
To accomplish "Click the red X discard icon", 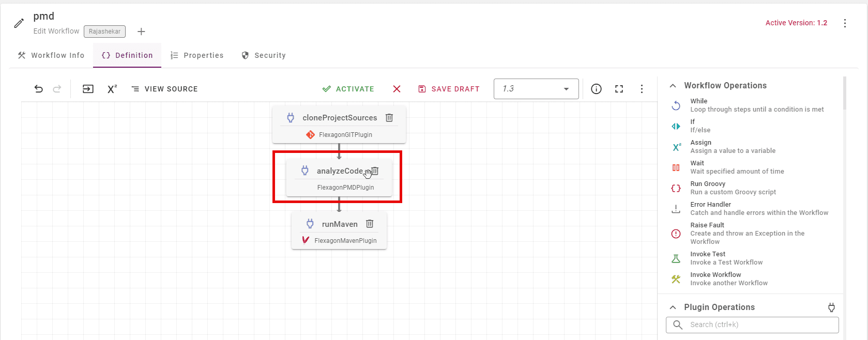I will 397,89.
